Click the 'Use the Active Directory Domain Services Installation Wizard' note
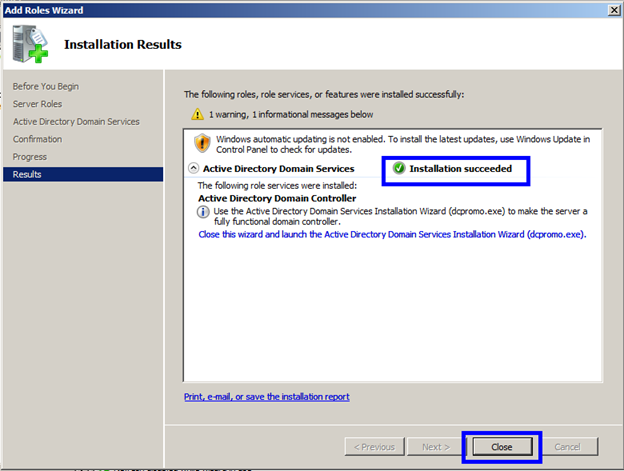The image size is (624, 471). (x=400, y=216)
